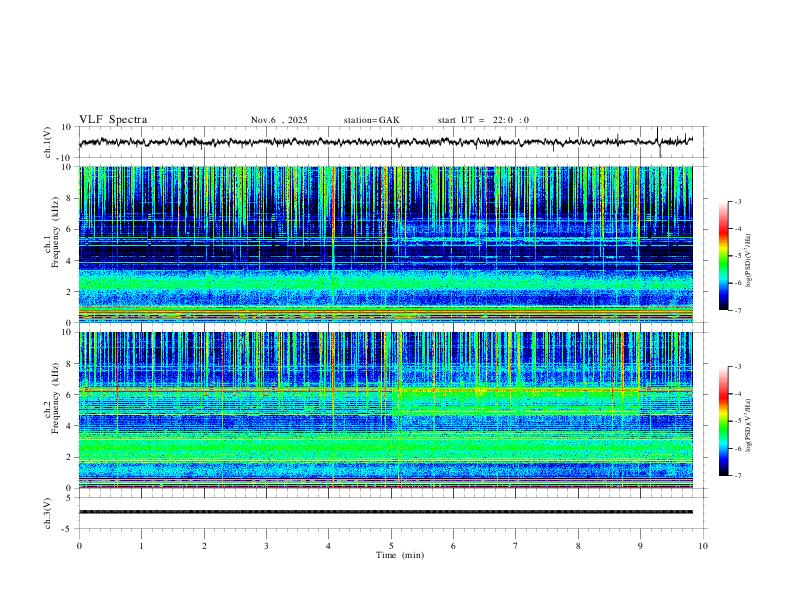Click the start UT 22:0:0 text
792x612 pixels.
[x=483, y=120]
